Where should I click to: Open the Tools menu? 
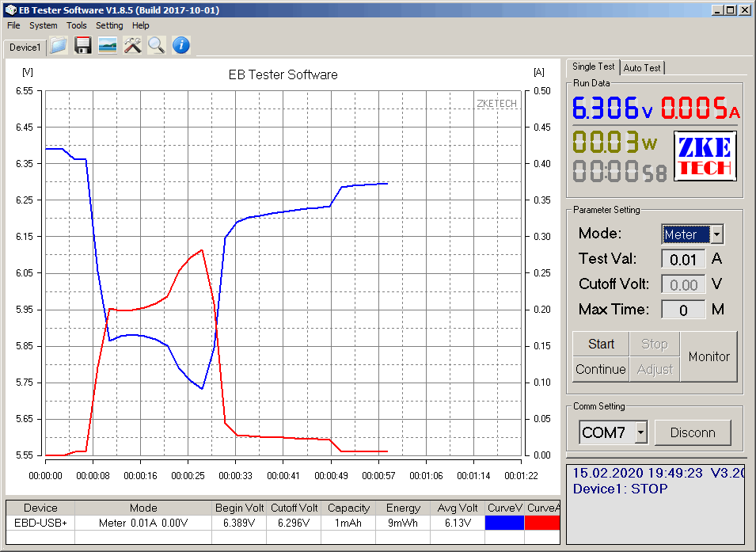77,25
